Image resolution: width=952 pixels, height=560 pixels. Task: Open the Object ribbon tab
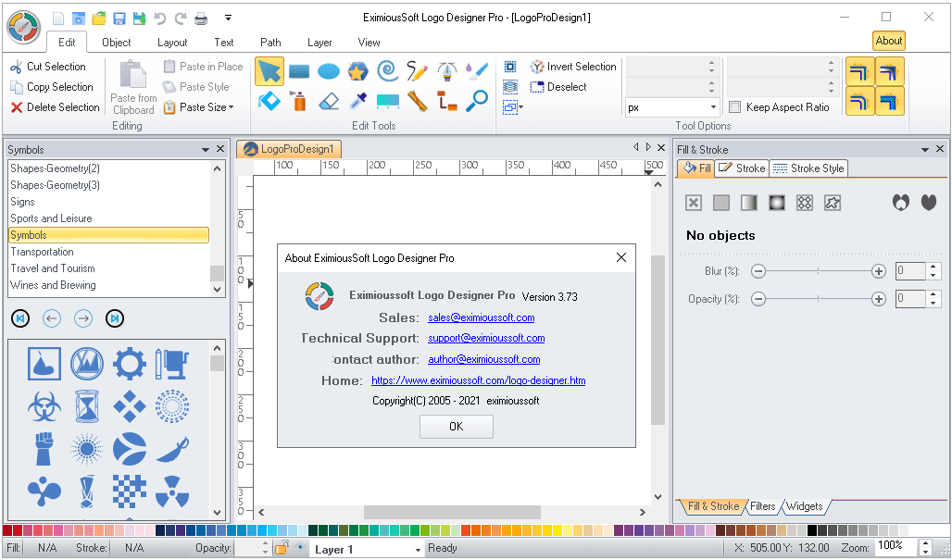pos(117,43)
